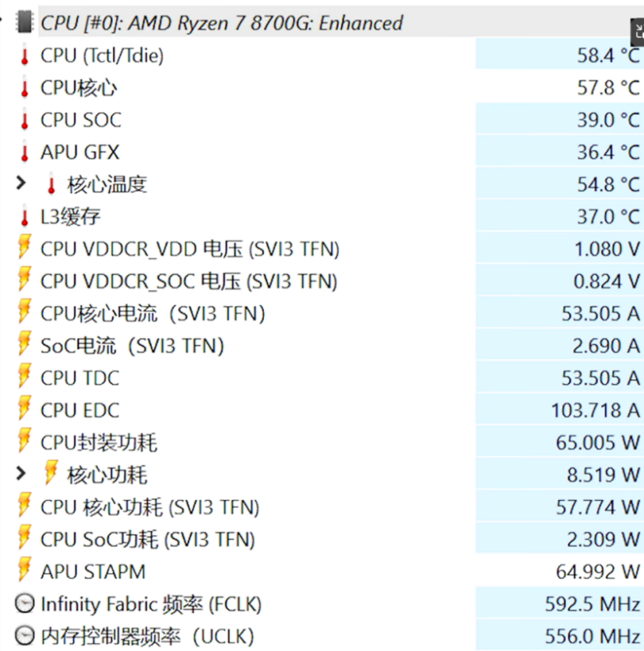Click lightning icon beside CPU EDC

(x=24, y=408)
